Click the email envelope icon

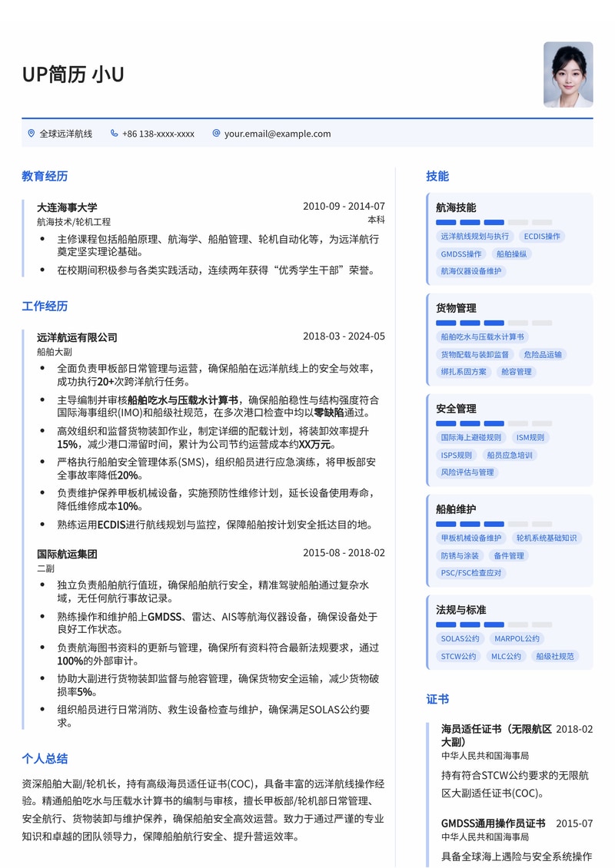click(214, 133)
